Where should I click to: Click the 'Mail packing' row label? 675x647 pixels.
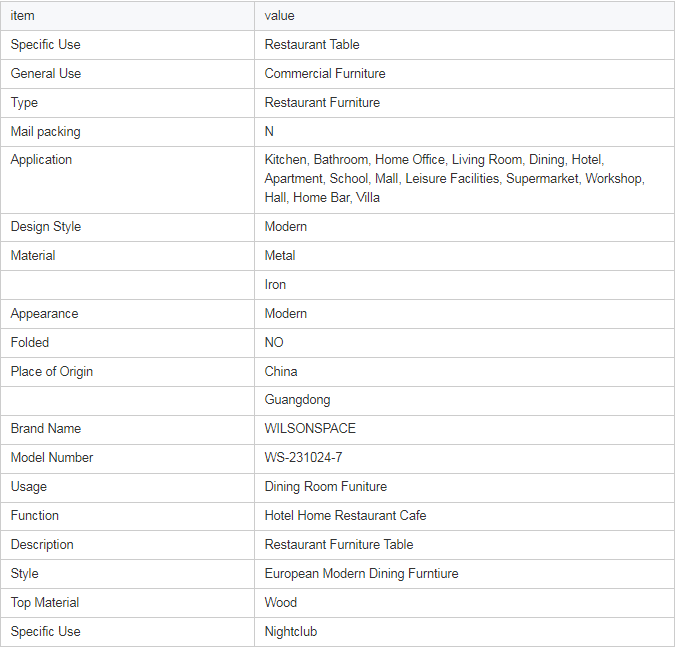(x=46, y=132)
